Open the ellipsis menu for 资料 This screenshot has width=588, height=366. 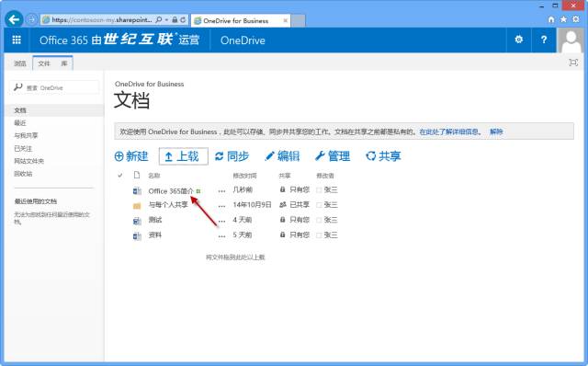tap(221, 236)
